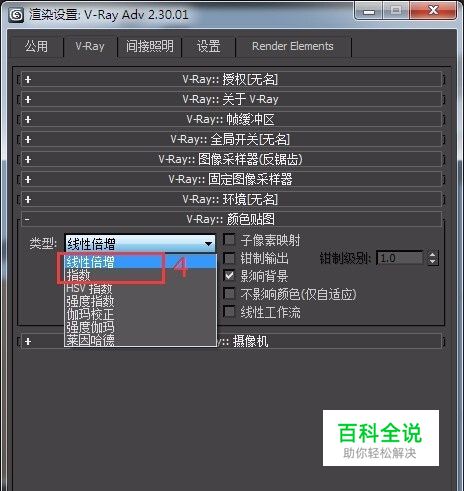Choose 强度指数 from the list
Viewport: 464px width, 491px height.
tap(140, 301)
